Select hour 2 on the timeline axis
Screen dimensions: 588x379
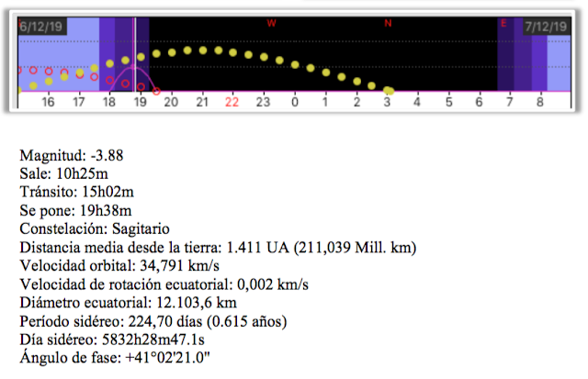(356, 102)
